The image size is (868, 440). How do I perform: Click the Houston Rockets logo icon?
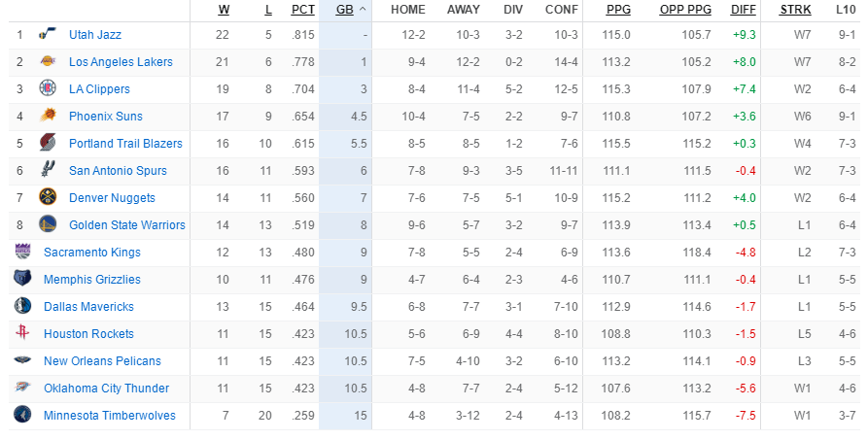(22, 334)
